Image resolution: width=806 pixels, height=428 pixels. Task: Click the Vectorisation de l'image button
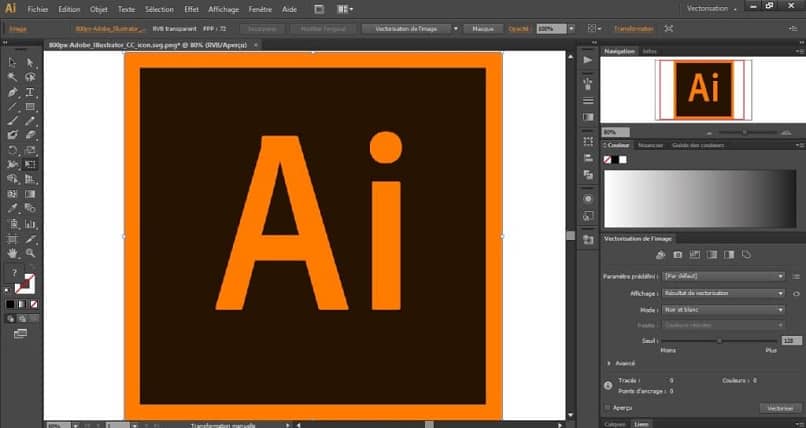pos(406,29)
